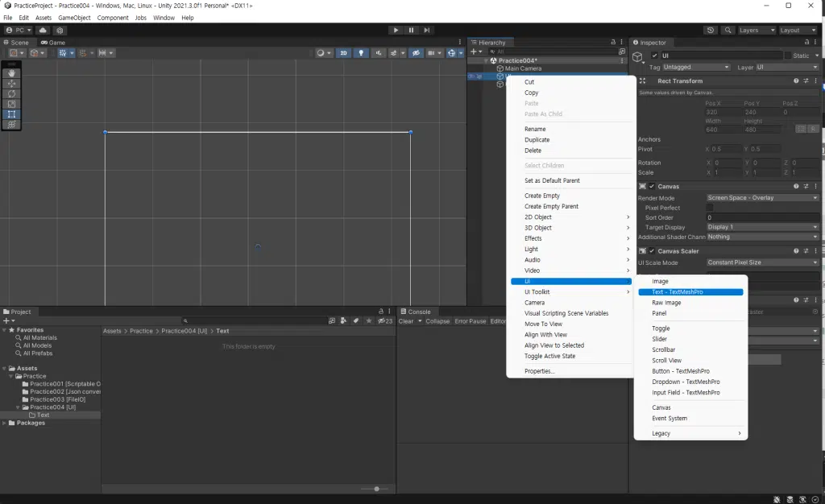Open Practice004 scene options menu
Viewport: 825px width, 504px height.
click(622, 60)
